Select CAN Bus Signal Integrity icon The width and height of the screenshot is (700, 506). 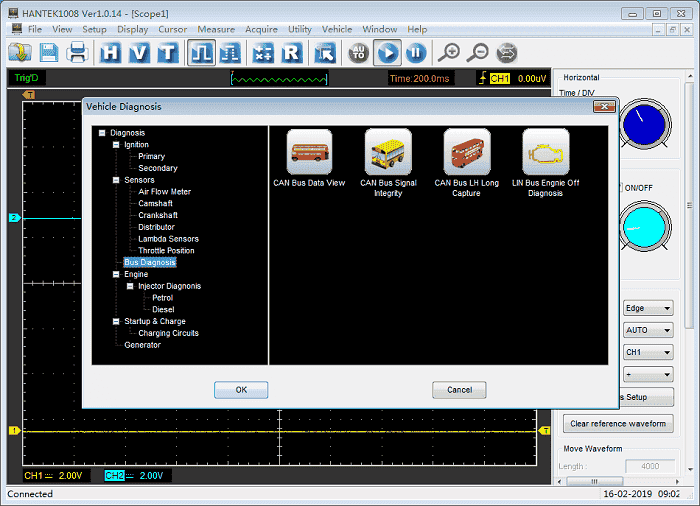pos(388,152)
